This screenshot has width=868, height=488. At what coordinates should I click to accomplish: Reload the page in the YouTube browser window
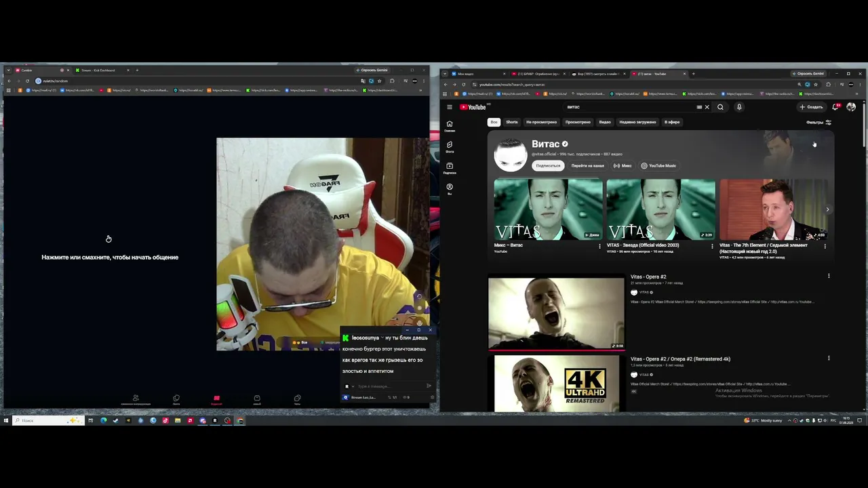click(464, 85)
